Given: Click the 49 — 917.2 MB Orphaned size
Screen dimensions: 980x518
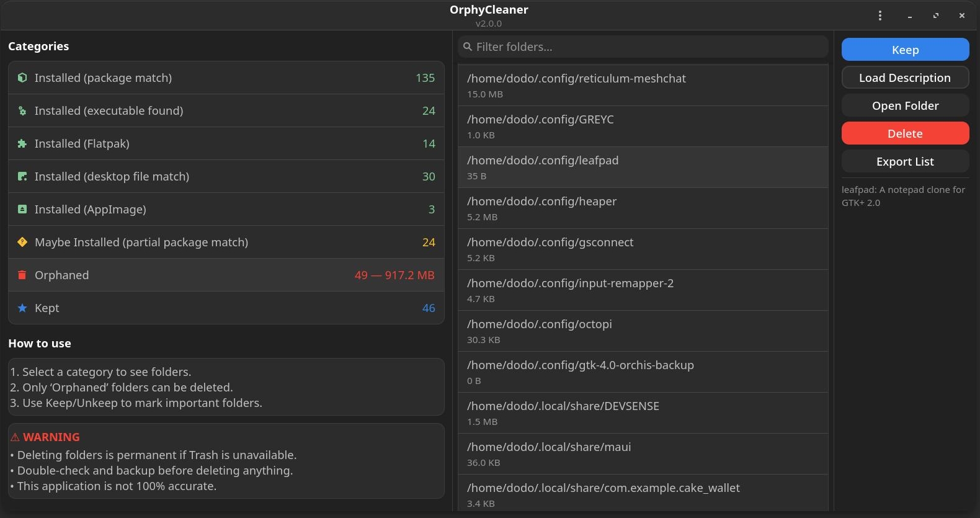Looking at the screenshot, I should tap(394, 275).
